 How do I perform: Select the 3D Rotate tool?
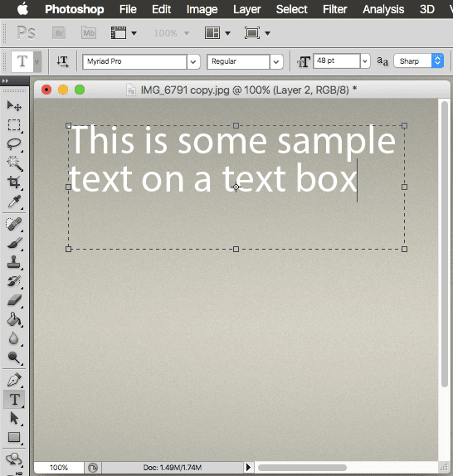14,459
